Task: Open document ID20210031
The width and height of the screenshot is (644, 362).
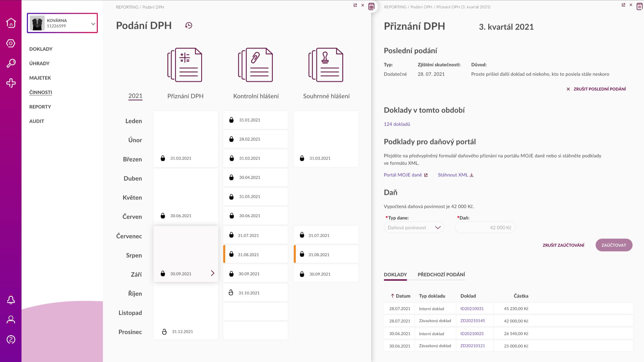Action: point(472,308)
